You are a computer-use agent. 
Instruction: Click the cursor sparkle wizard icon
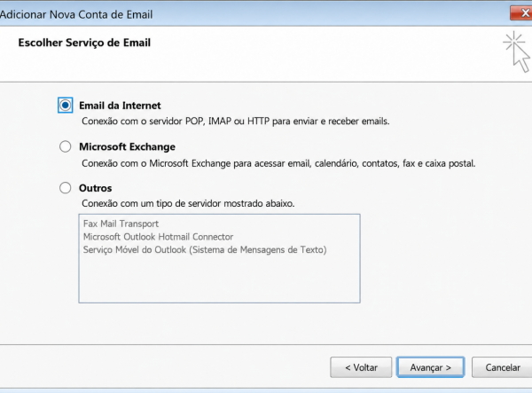coord(517,51)
